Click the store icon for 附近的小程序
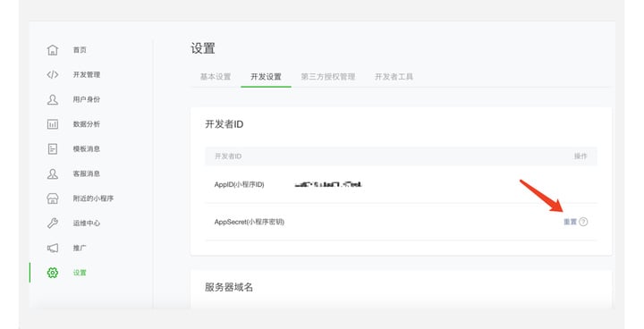Screen dimensions: 644x329 53,198
